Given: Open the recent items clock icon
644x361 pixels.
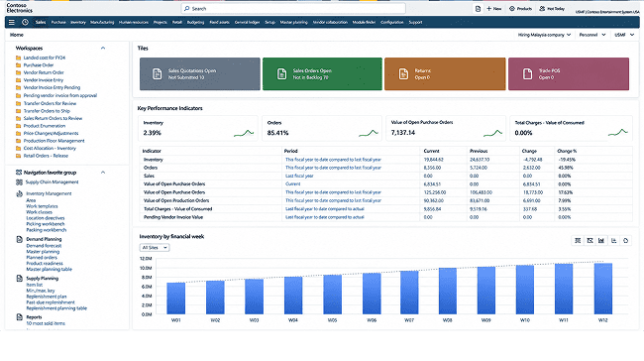Looking at the screenshot, I should (x=25, y=22).
